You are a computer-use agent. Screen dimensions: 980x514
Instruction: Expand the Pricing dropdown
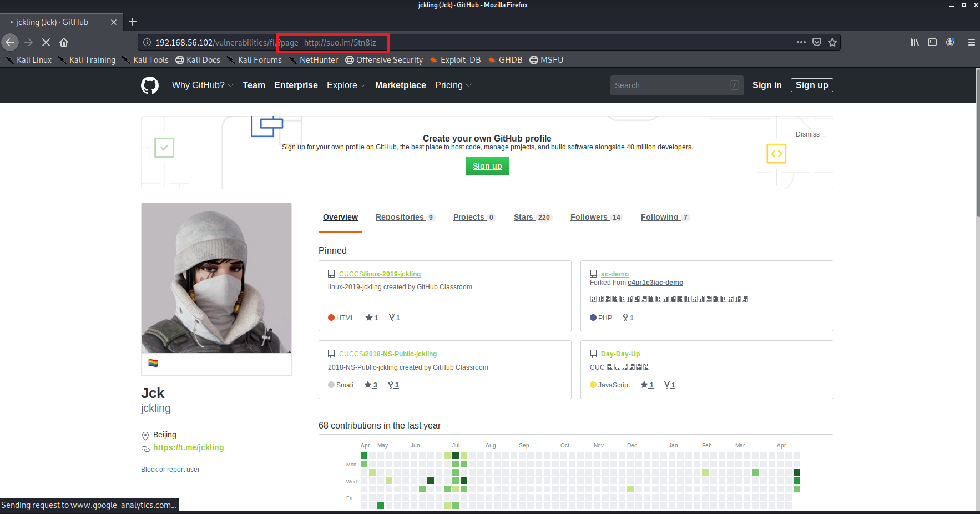point(453,85)
